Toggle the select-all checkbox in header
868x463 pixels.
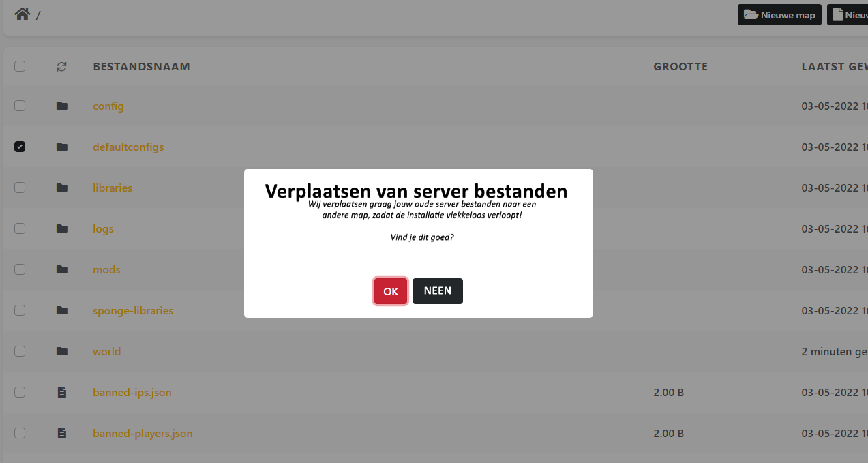[x=20, y=66]
